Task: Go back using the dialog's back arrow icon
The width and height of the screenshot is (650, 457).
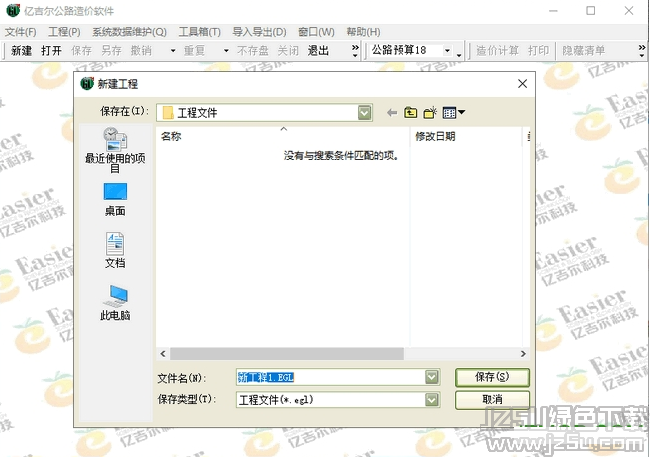Action: [392, 112]
